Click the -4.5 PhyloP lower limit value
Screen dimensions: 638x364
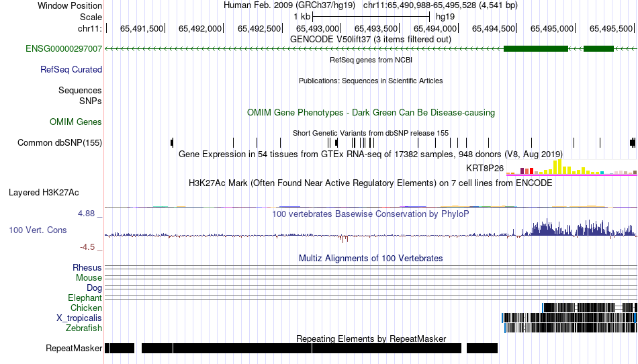pyautogui.click(x=87, y=247)
